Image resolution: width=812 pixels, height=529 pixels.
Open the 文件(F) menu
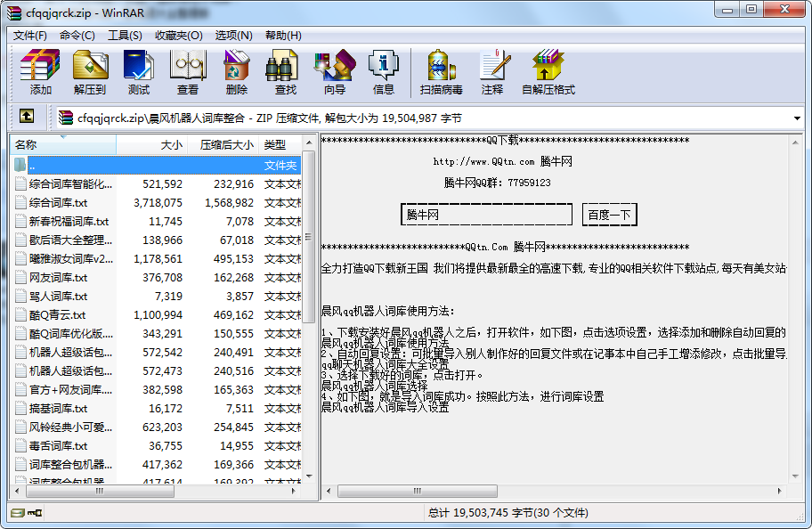click(x=30, y=36)
